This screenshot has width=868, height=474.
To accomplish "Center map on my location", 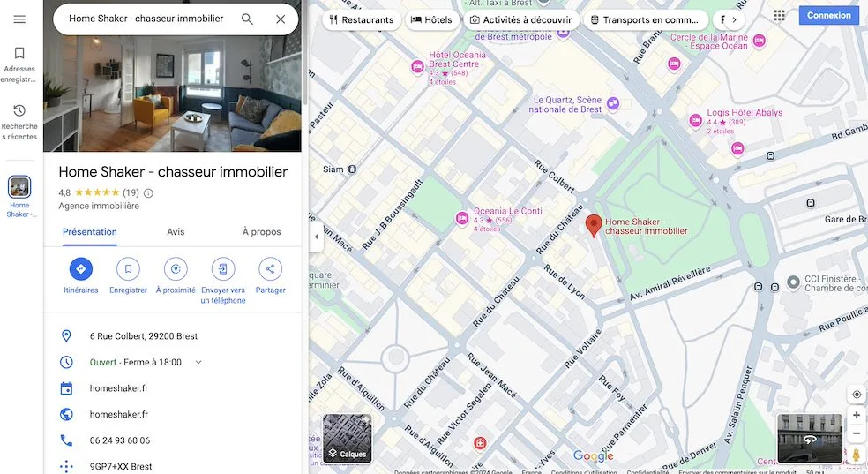I will tap(857, 395).
